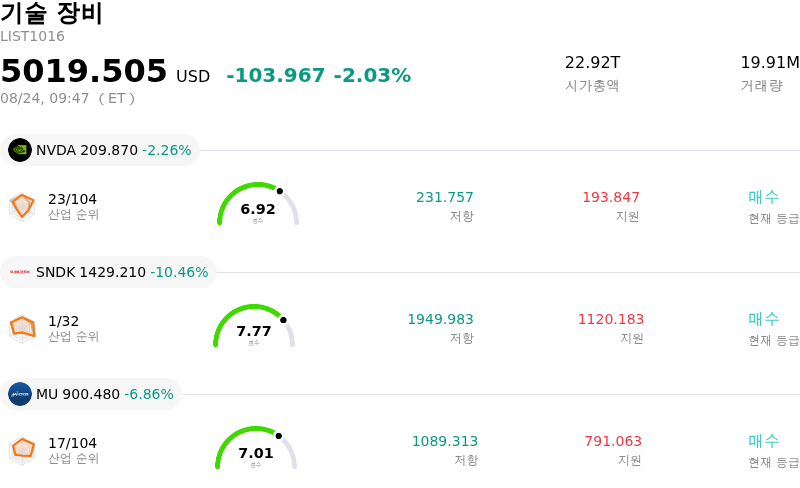Select the MU 900.480 ticker pill
The height and width of the screenshot is (488, 800).
[x=91, y=394]
